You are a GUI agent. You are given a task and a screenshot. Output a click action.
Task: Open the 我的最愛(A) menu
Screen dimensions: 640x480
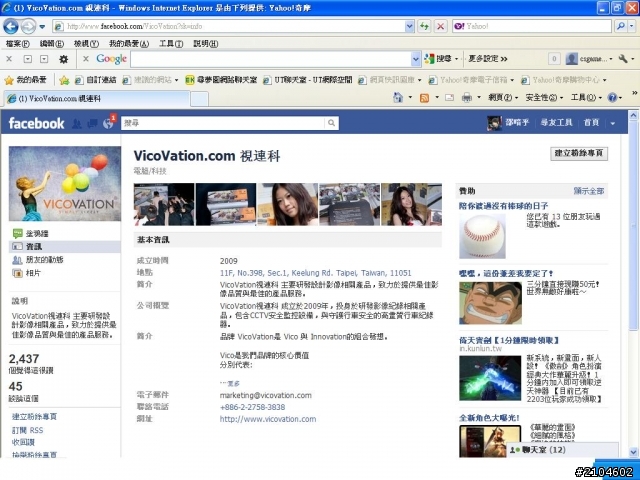click(x=129, y=44)
